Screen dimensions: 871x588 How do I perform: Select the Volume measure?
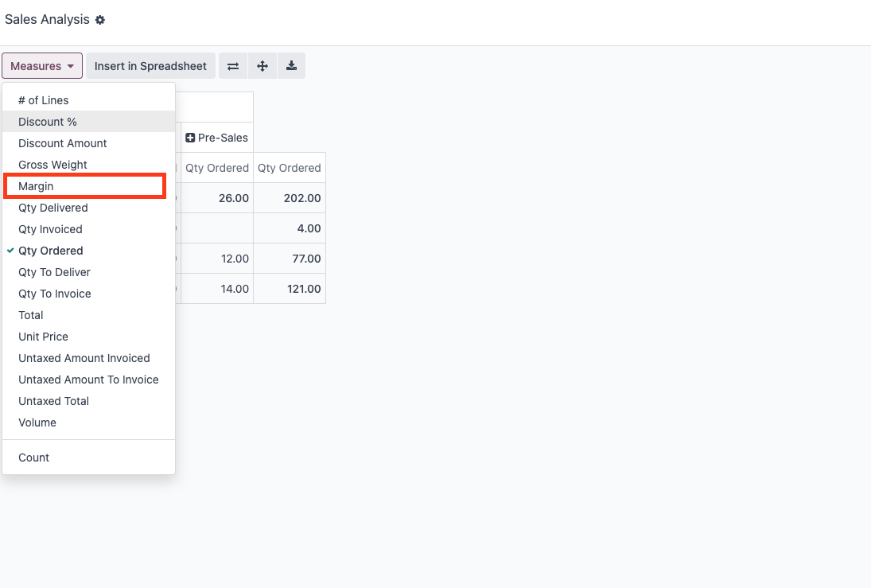click(x=89, y=423)
